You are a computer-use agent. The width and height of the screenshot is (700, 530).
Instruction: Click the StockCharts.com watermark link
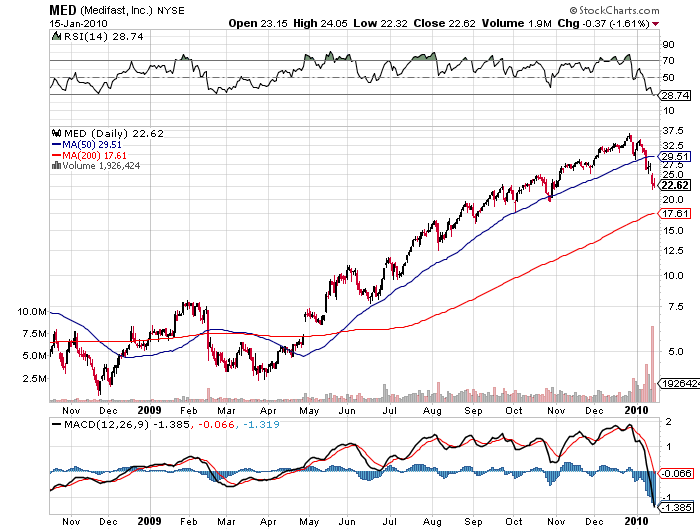click(619, 10)
